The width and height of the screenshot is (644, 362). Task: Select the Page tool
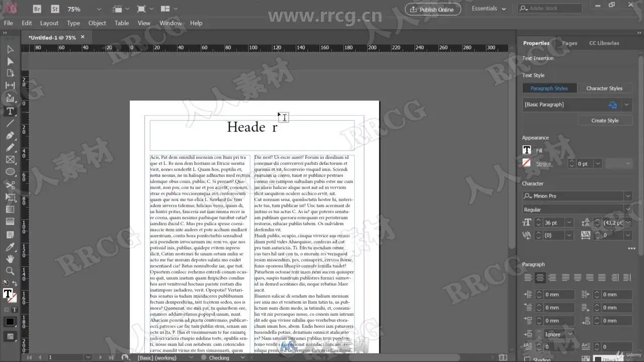pyautogui.click(x=10, y=73)
